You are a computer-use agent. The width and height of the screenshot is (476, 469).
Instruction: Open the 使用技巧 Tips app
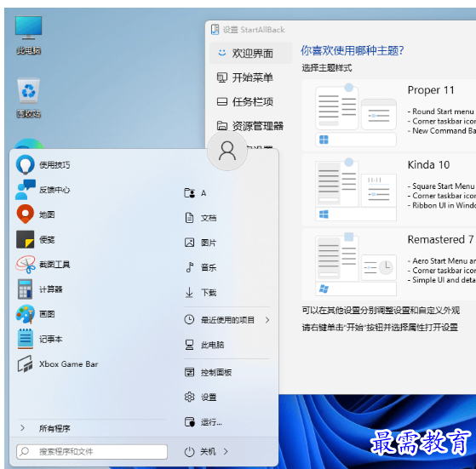tap(43, 165)
